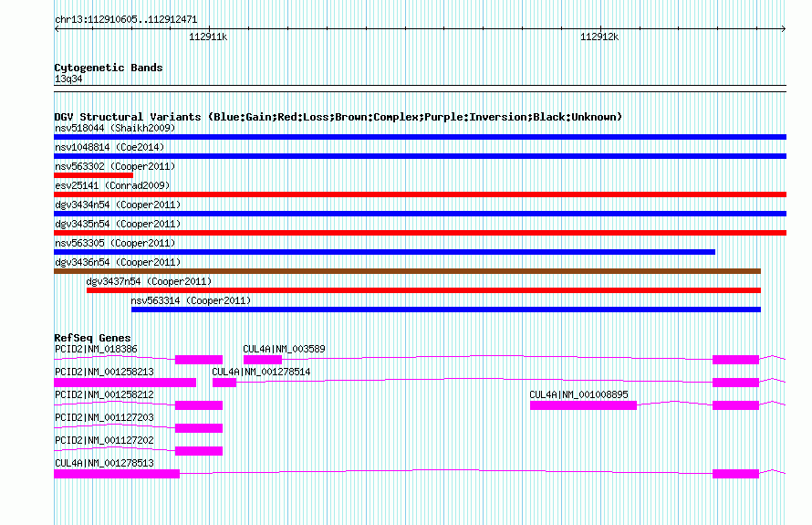Open the dgv3434n54 (Cooper2011) label
The width and height of the screenshot is (812, 525).
point(118,205)
